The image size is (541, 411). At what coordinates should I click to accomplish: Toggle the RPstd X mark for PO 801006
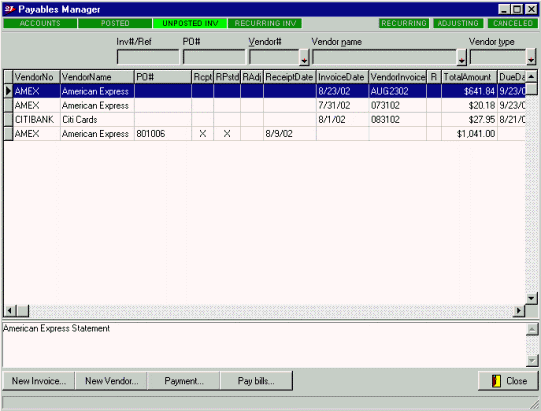tap(227, 134)
